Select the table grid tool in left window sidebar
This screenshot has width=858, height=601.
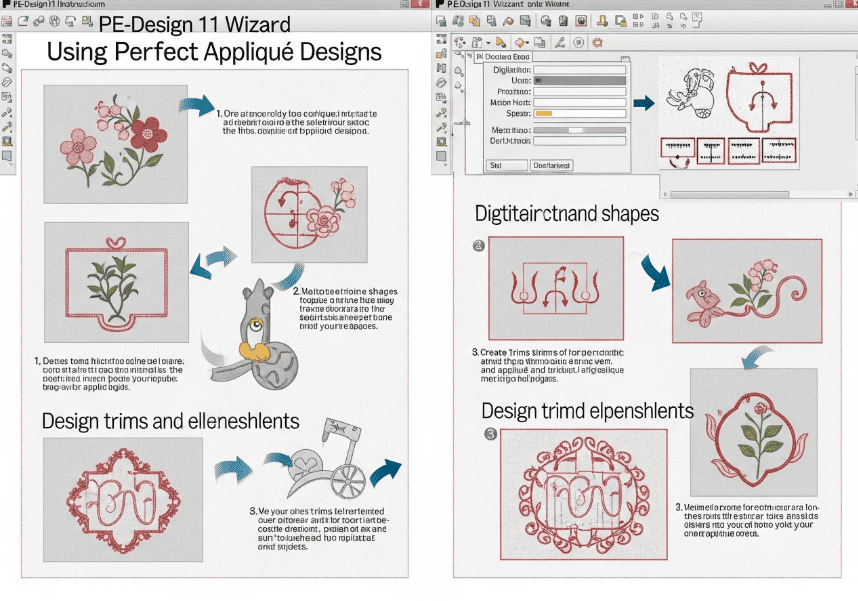point(7,97)
